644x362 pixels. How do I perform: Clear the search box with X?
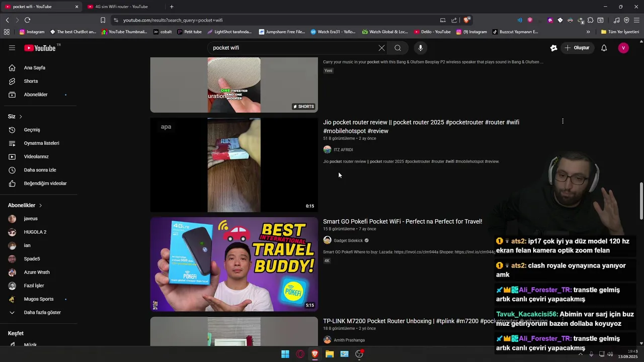381,48
